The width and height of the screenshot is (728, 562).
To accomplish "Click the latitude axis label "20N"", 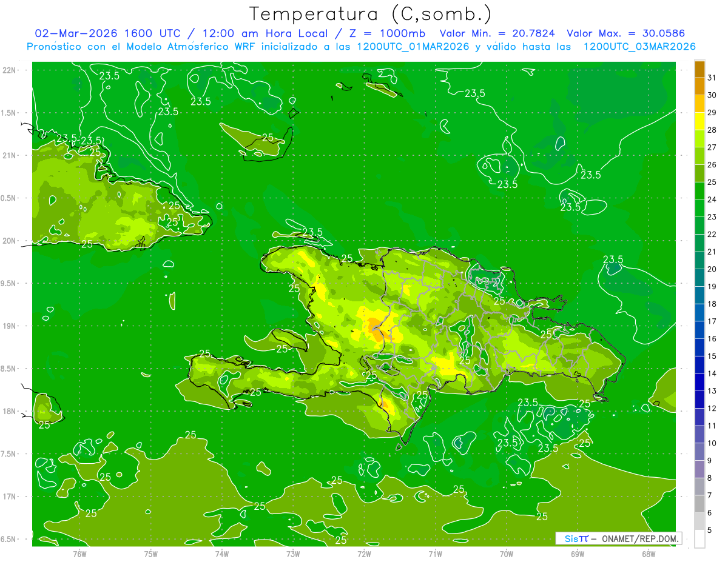I will click(x=10, y=241).
